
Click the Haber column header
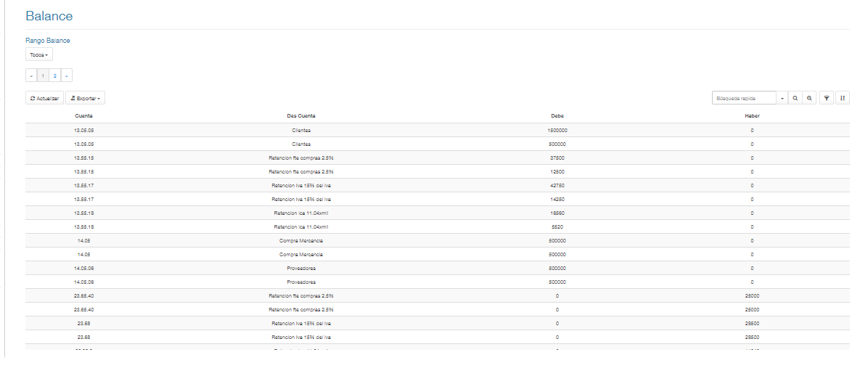tap(752, 115)
